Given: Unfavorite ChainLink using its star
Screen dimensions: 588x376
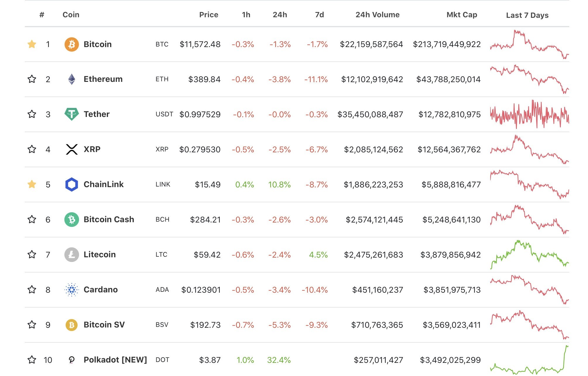Looking at the screenshot, I should click(x=32, y=184).
